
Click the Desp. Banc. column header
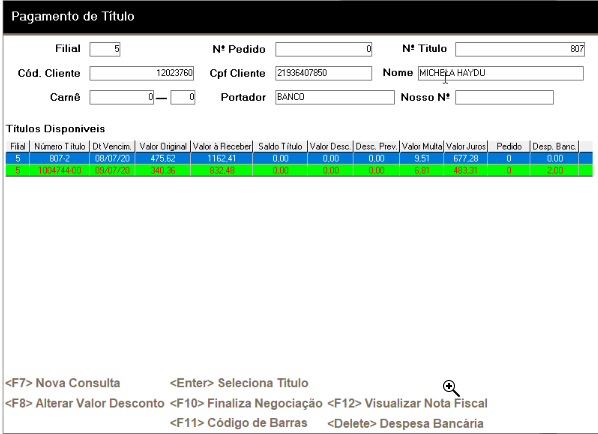pyautogui.click(x=554, y=146)
